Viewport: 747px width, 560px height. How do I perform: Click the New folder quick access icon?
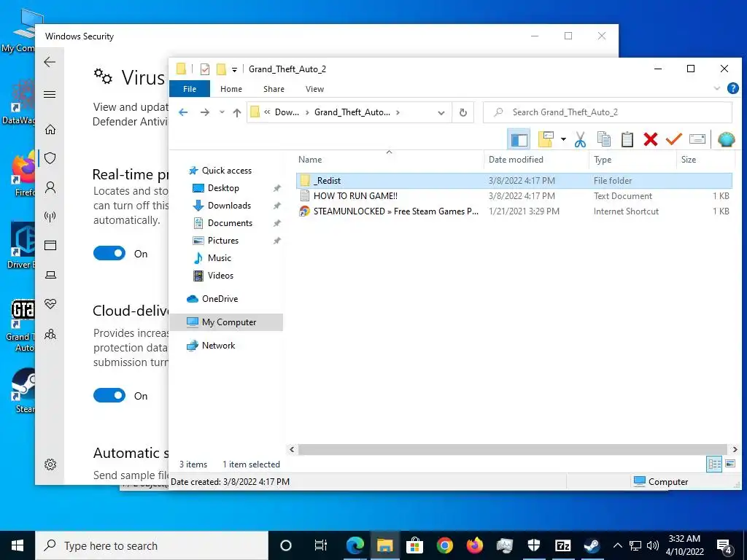click(221, 69)
